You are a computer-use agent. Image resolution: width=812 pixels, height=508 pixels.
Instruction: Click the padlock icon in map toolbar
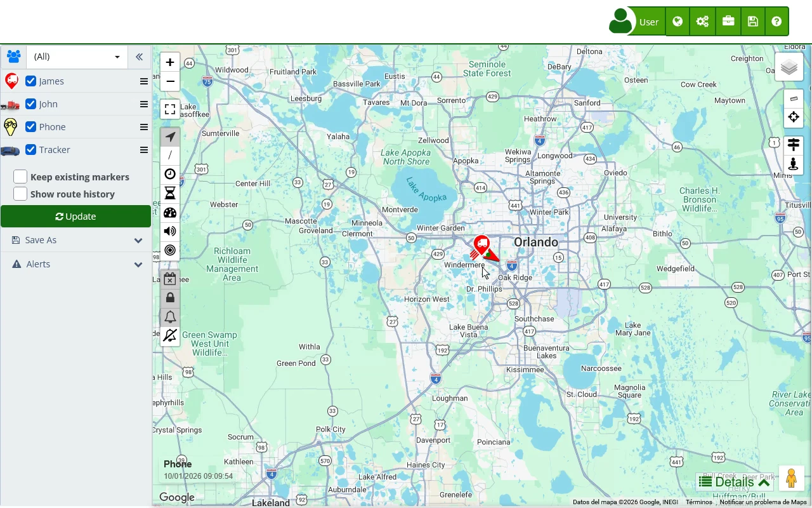click(170, 298)
